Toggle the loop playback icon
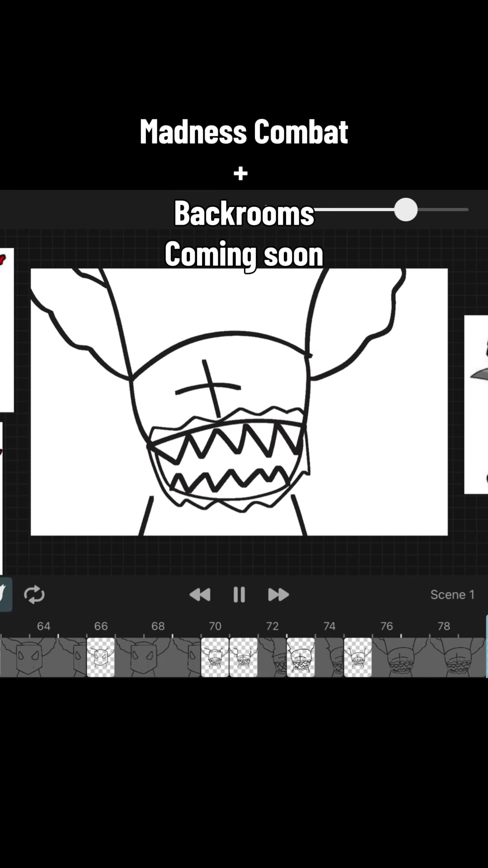488x868 pixels. [x=34, y=594]
